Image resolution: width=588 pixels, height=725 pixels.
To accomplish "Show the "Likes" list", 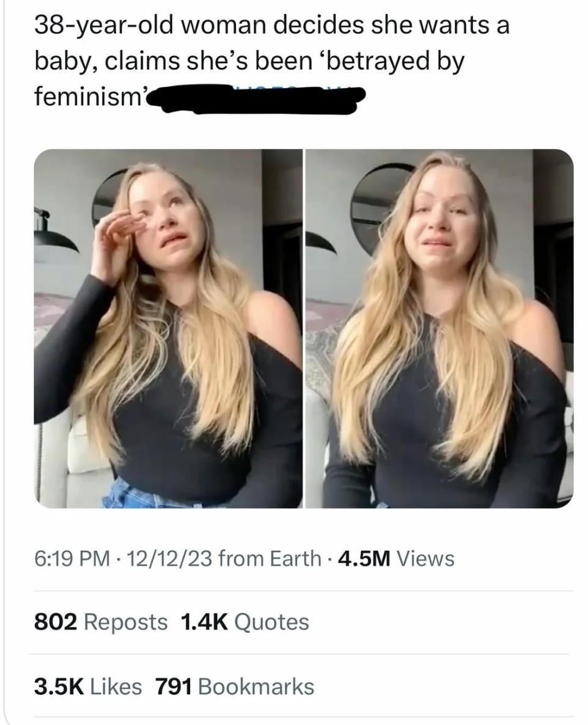I will (116, 686).
